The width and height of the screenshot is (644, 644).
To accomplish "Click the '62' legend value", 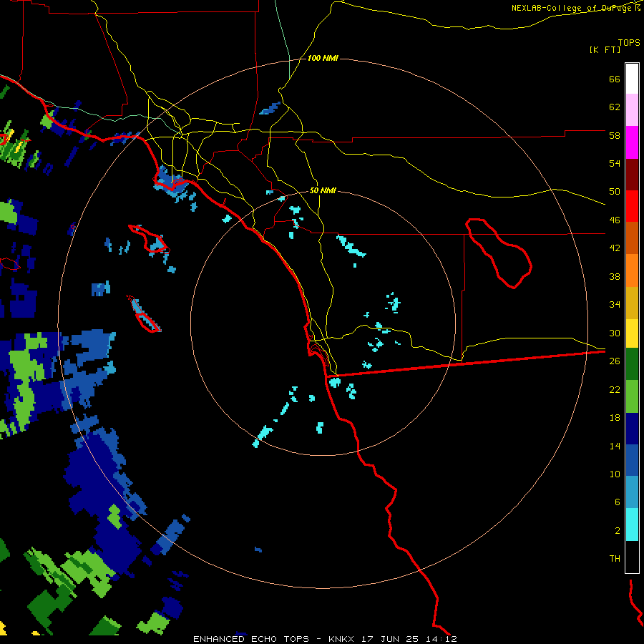I will 615,107.
